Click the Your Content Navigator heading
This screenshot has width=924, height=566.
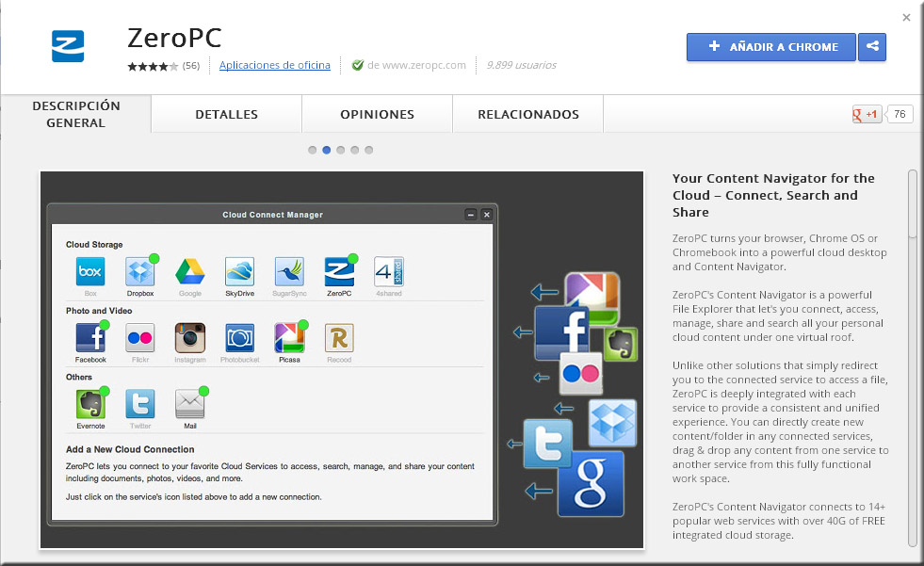[773, 195]
